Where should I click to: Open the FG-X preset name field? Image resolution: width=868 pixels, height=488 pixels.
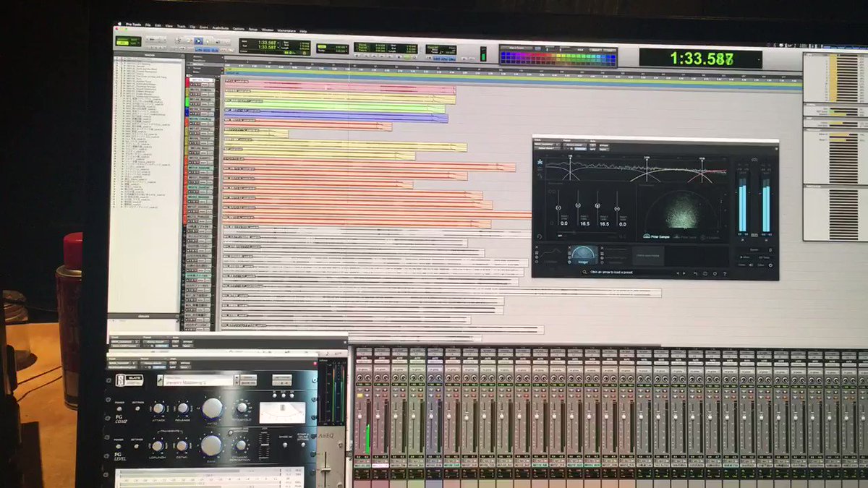click(x=198, y=380)
